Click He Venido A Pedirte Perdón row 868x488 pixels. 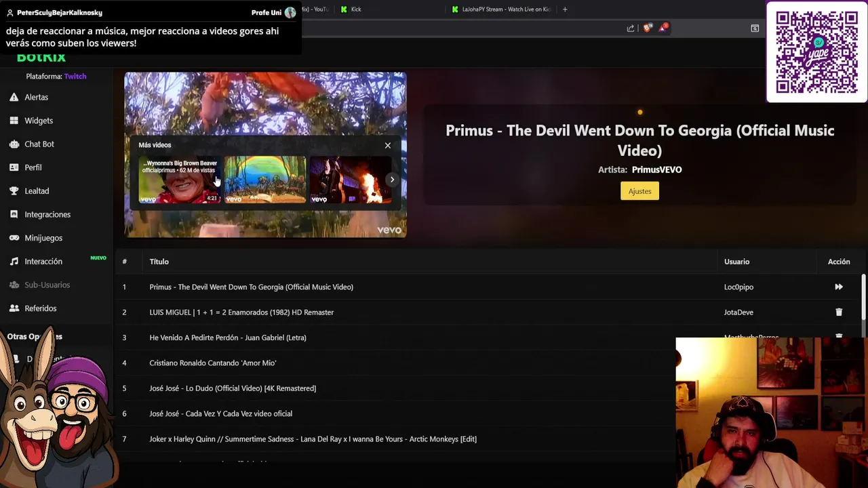pyautogui.click(x=228, y=338)
